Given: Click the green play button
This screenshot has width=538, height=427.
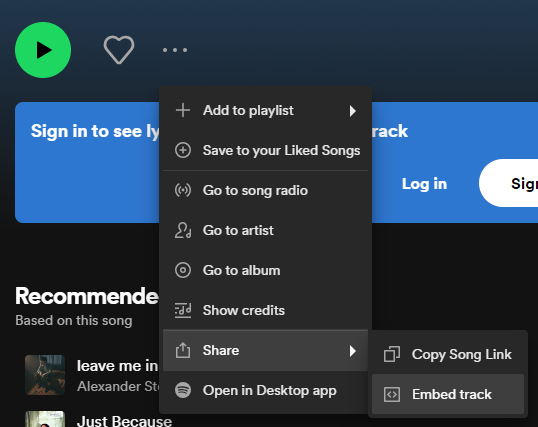Looking at the screenshot, I should click(x=43, y=50).
